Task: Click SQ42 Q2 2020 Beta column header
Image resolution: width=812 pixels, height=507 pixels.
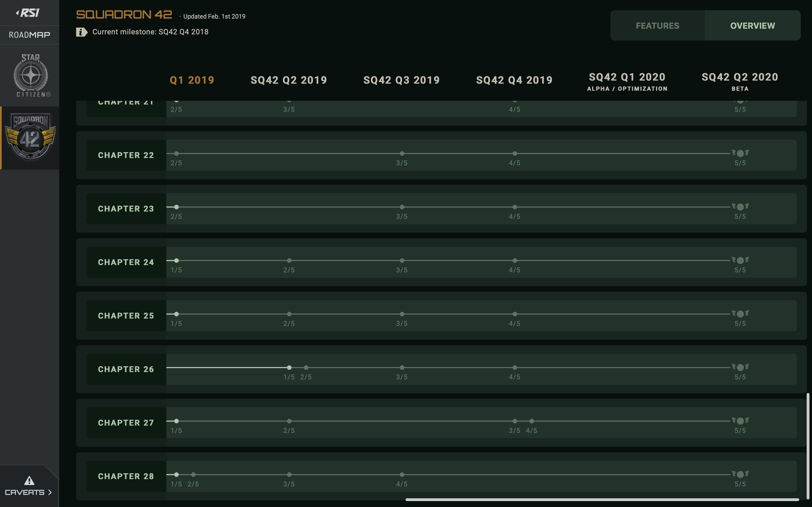Action: click(x=740, y=81)
